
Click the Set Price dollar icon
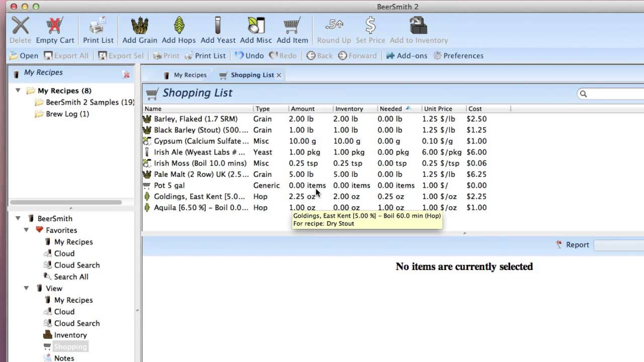coord(370,26)
